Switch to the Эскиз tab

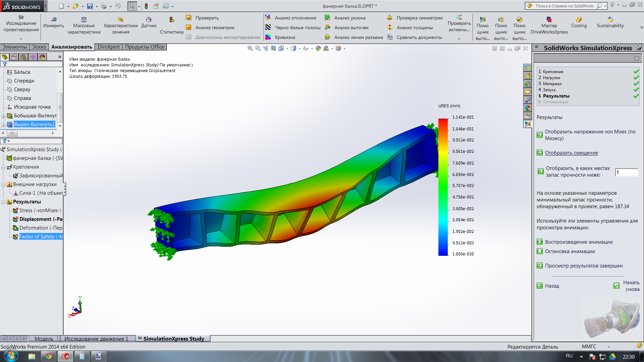[x=39, y=47]
